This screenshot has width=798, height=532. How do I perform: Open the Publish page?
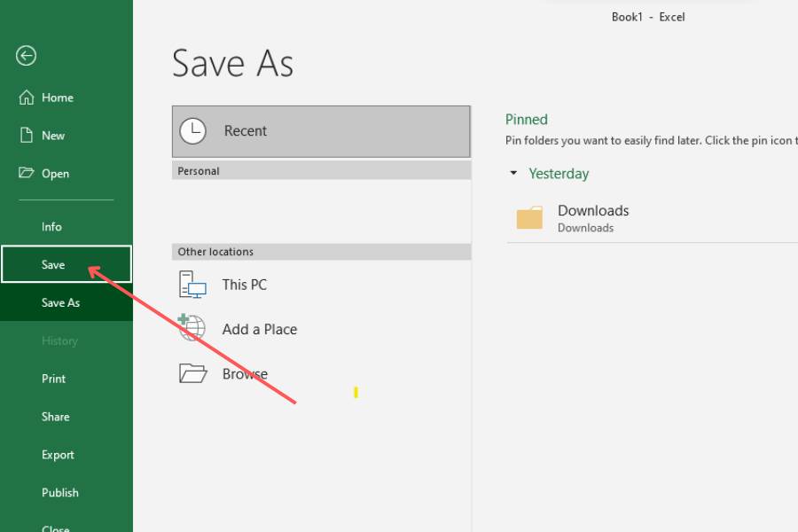(x=66, y=492)
